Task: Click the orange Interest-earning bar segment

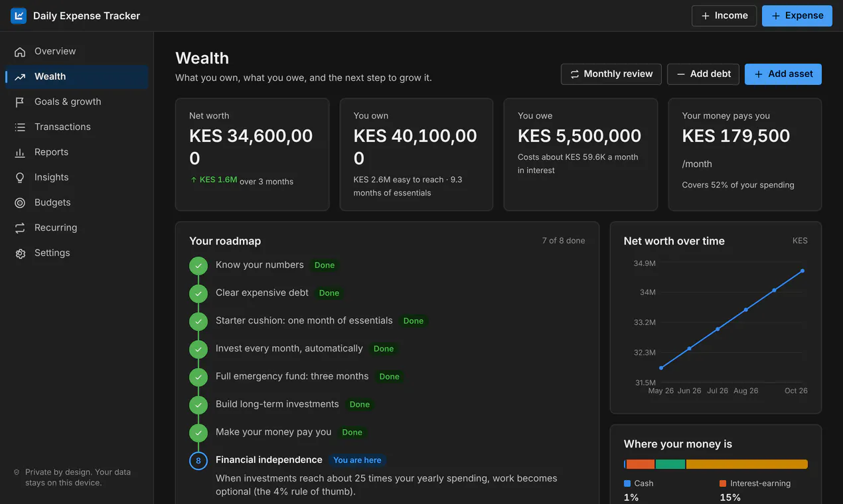Action: 641,464
